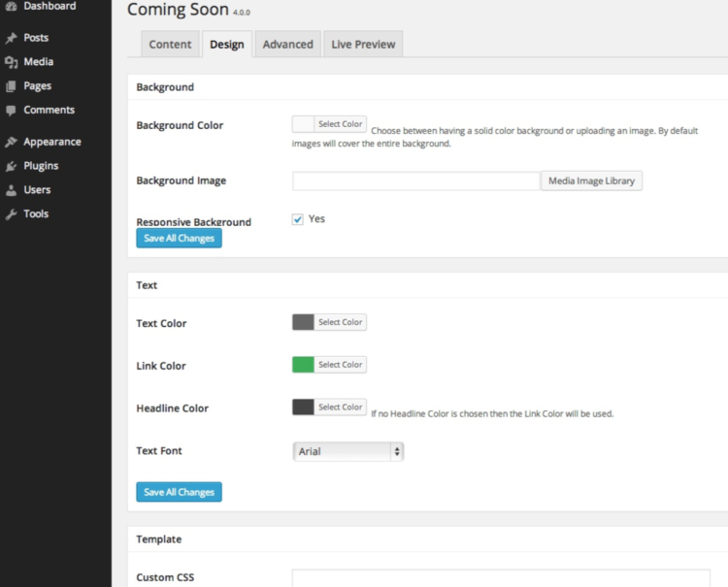Open the Live Preview tab
This screenshot has height=587, width=728.
[363, 44]
